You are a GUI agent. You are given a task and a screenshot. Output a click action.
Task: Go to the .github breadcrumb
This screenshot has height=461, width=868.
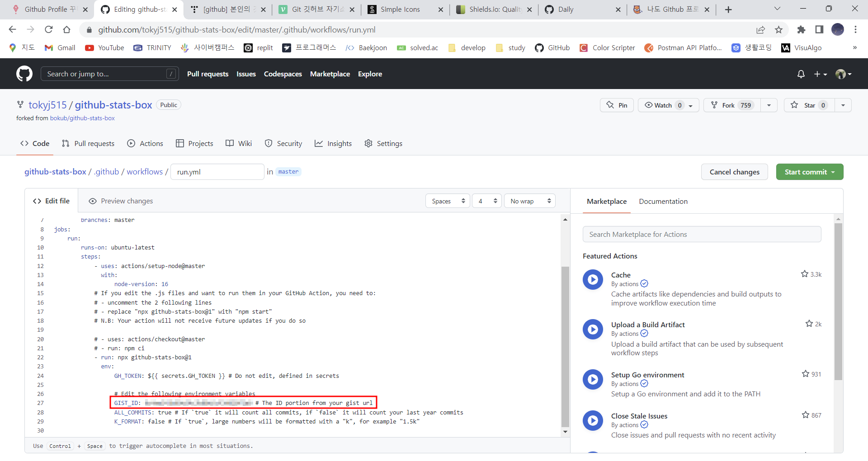(106, 172)
